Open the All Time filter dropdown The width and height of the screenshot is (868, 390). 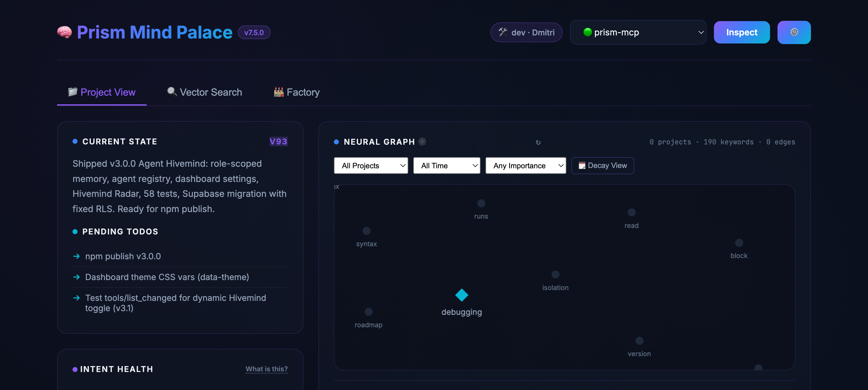point(447,165)
